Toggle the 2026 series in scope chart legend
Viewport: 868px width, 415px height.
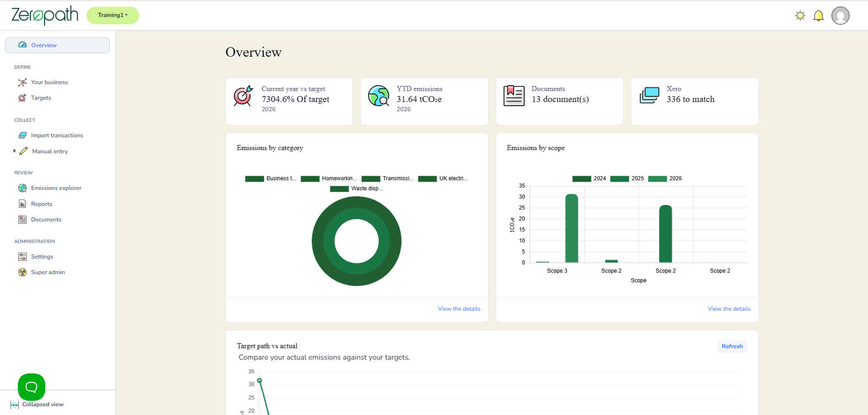(x=665, y=178)
